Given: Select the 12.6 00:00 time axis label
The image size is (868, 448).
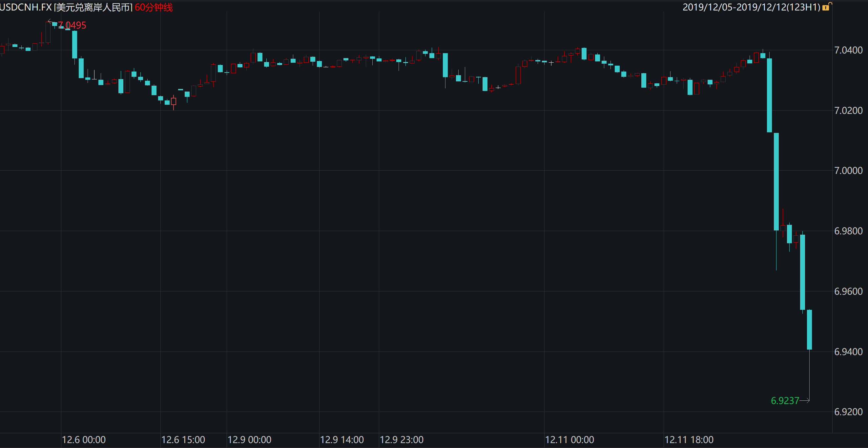Looking at the screenshot, I should coord(84,439).
